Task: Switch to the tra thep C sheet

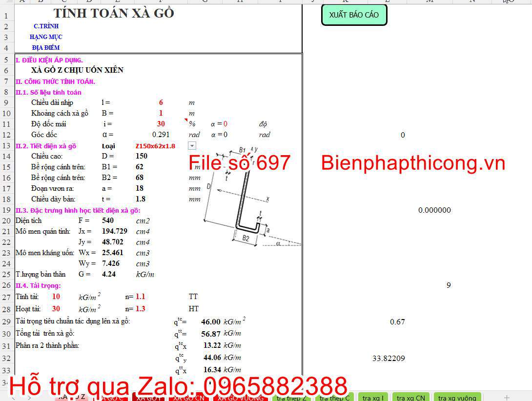Action: pos(334,397)
